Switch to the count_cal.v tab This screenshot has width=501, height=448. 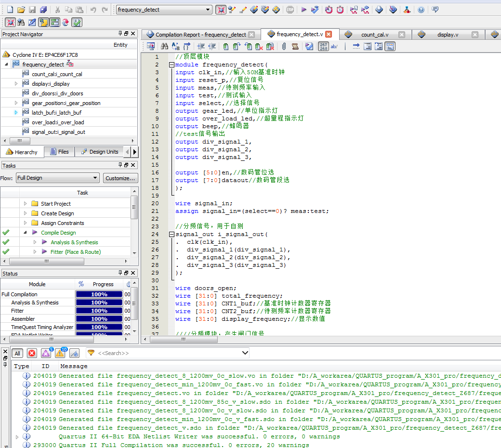375,35
